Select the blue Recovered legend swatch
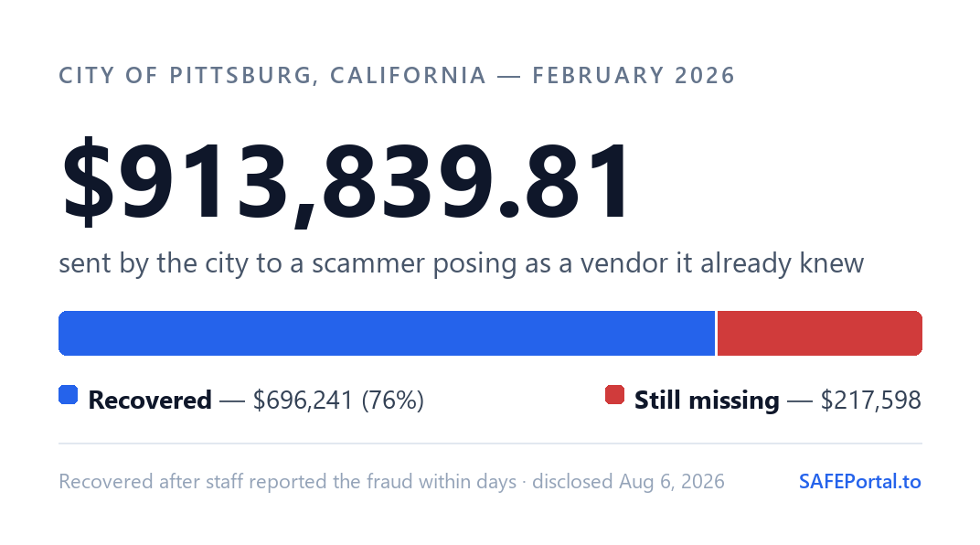 pyautogui.click(x=69, y=395)
